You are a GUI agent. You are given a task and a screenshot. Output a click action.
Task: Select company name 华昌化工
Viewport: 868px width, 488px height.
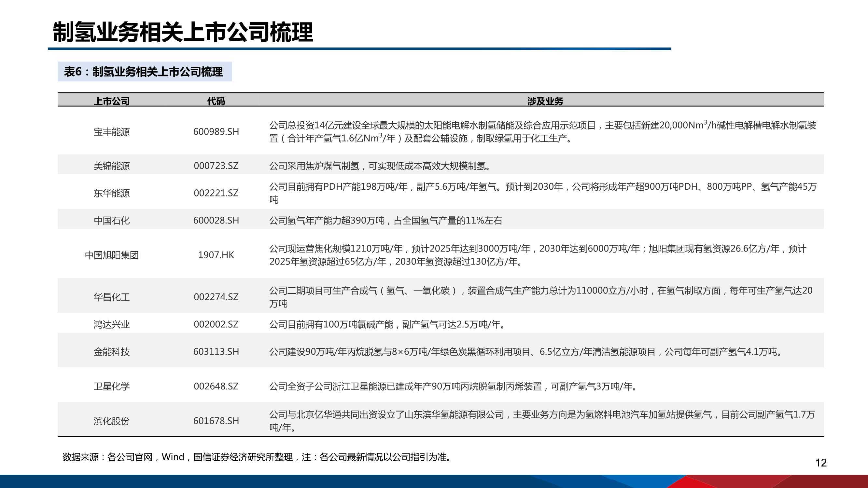112,297
